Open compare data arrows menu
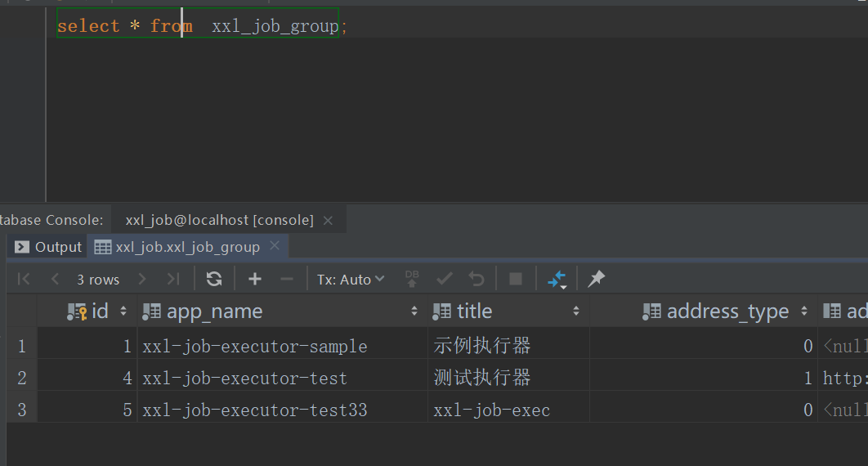 click(x=557, y=280)
